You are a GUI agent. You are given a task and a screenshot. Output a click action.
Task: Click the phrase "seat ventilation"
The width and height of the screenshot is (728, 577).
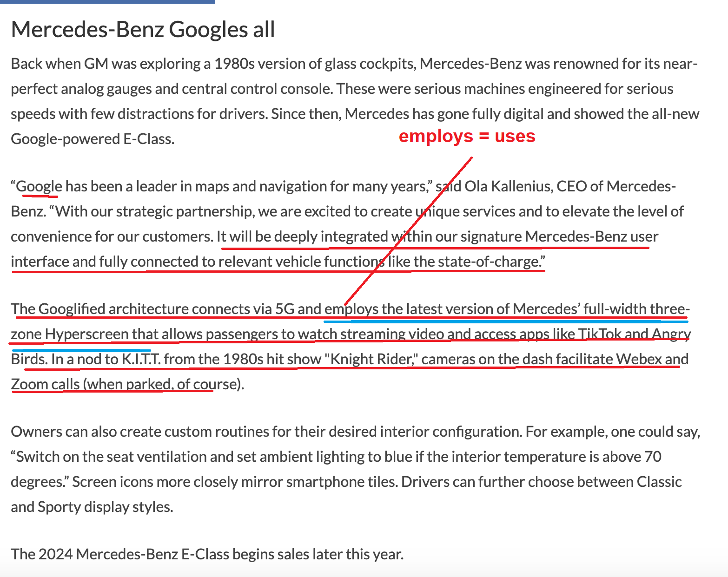[157, 457]
